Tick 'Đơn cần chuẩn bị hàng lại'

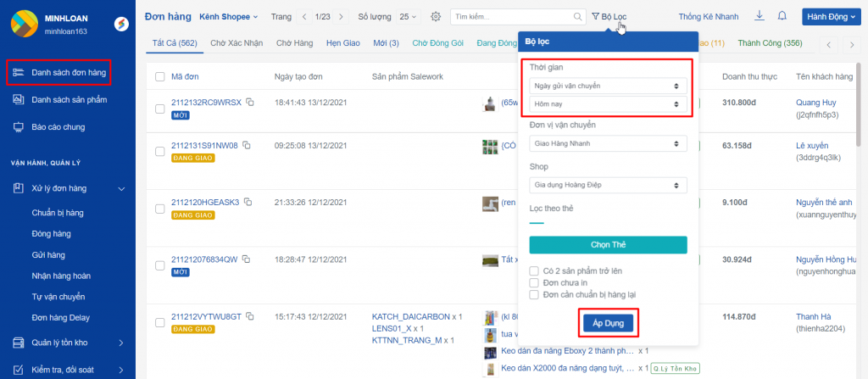coord(534,294)
